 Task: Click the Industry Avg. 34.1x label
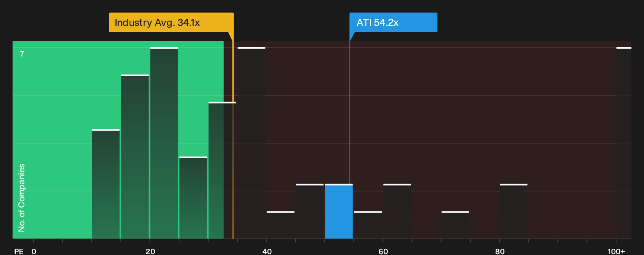coord(171,22)
